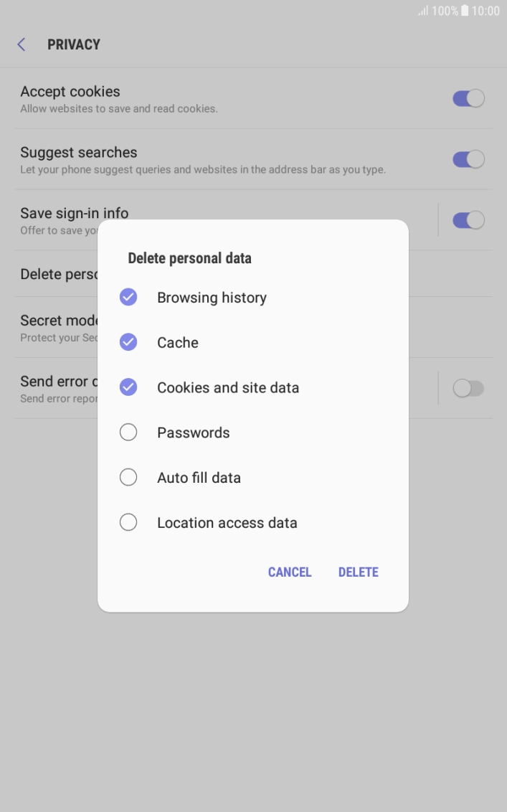Check Location access data
Image resolution: width=507 pixels, height=812 pixels.
[x=128, y=522]
